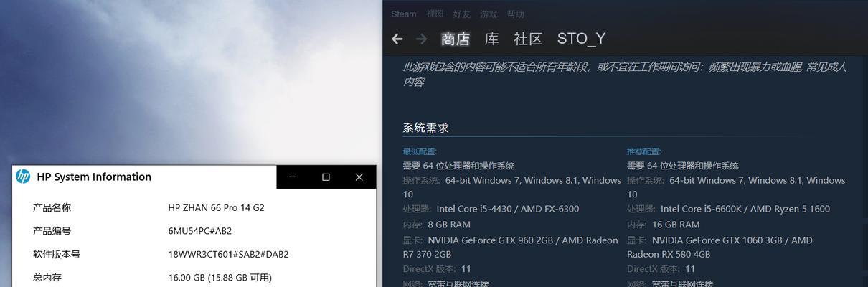The width and height of the screenshot is (868, 287).
Task: Click the HP System Information title text
Action: coord(94,177)
